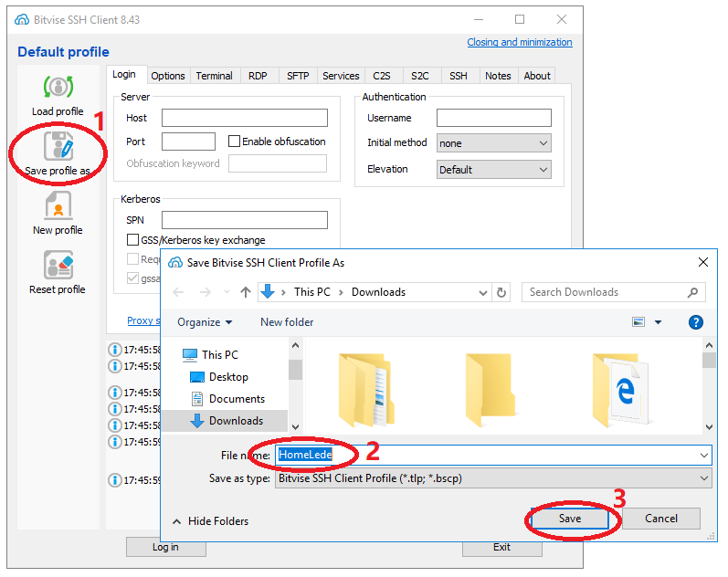
Task: Click the File name field HomeLede
Action: coord(493,455)
